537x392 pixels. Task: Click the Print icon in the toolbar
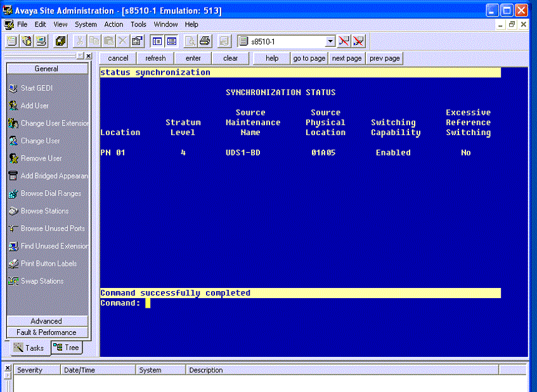tap(205, 41)
